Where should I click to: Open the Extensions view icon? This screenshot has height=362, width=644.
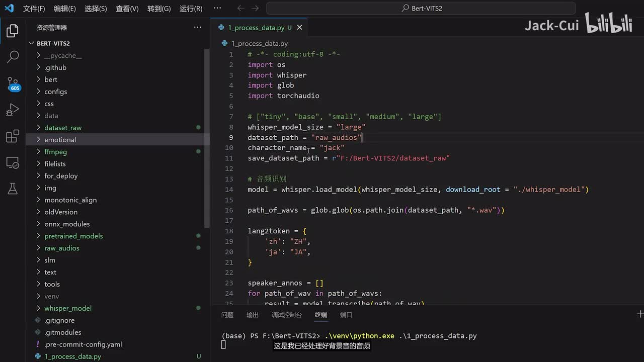click(x=13, y=136)
